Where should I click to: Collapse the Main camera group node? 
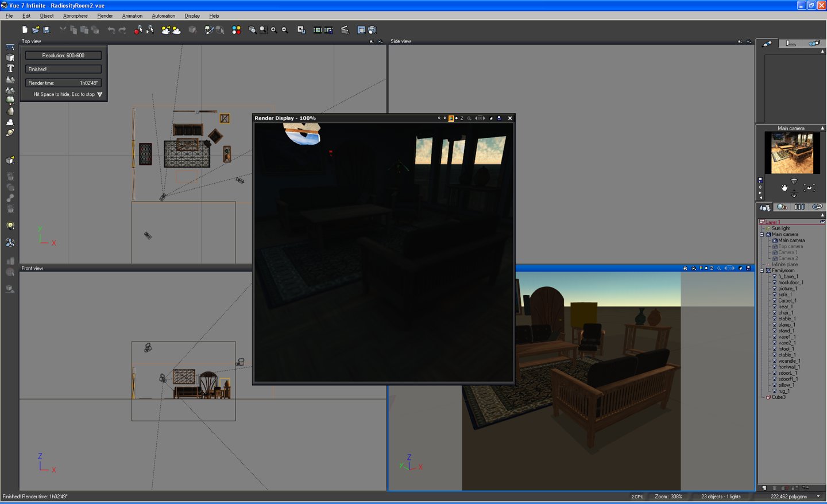[762, 234]
